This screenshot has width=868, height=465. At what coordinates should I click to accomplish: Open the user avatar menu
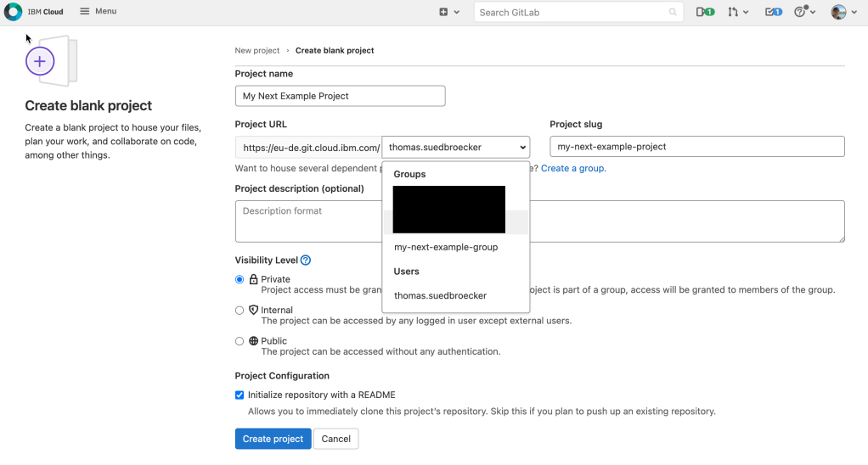pos(842,12)
